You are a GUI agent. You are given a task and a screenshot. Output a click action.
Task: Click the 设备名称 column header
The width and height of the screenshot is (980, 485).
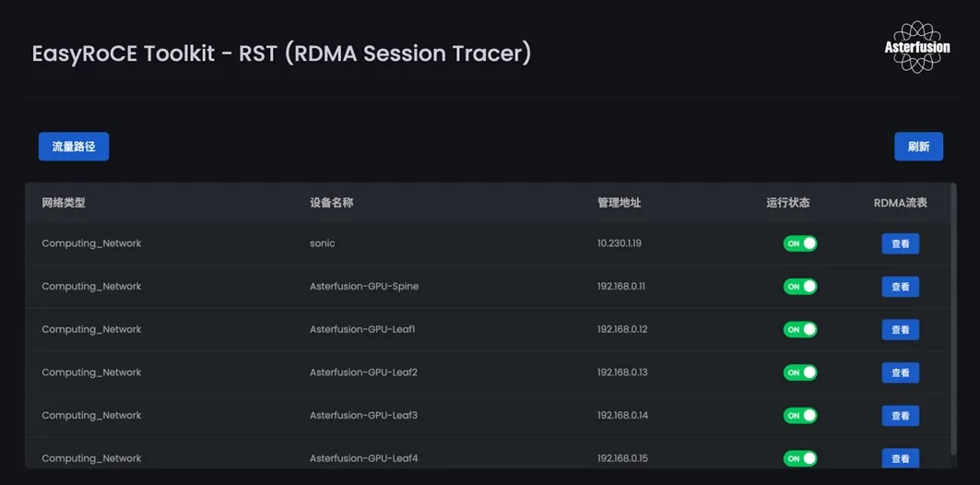point(332,203)
